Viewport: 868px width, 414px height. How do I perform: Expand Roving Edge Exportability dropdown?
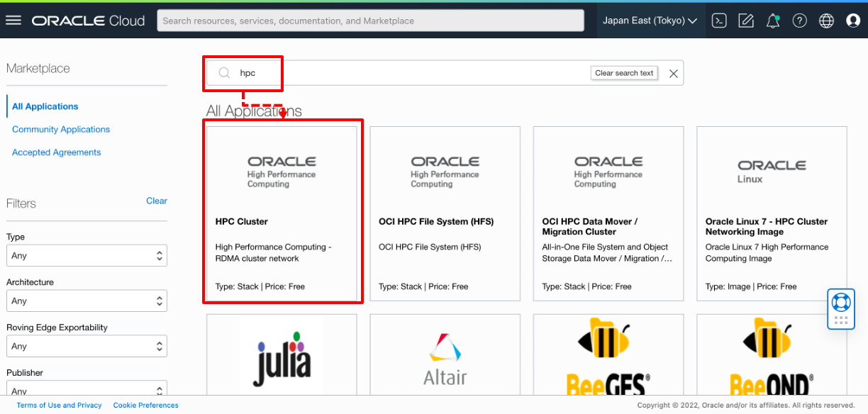tap(87, 346)
